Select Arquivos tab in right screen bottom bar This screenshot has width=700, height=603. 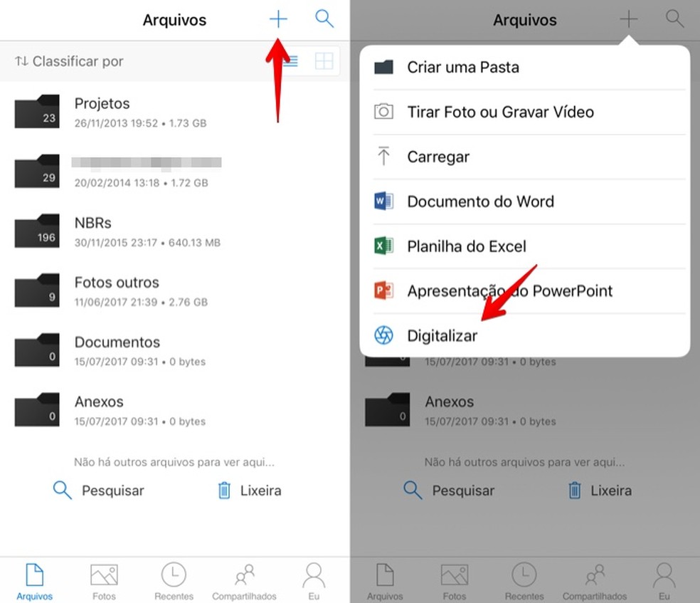coord(385,582)
